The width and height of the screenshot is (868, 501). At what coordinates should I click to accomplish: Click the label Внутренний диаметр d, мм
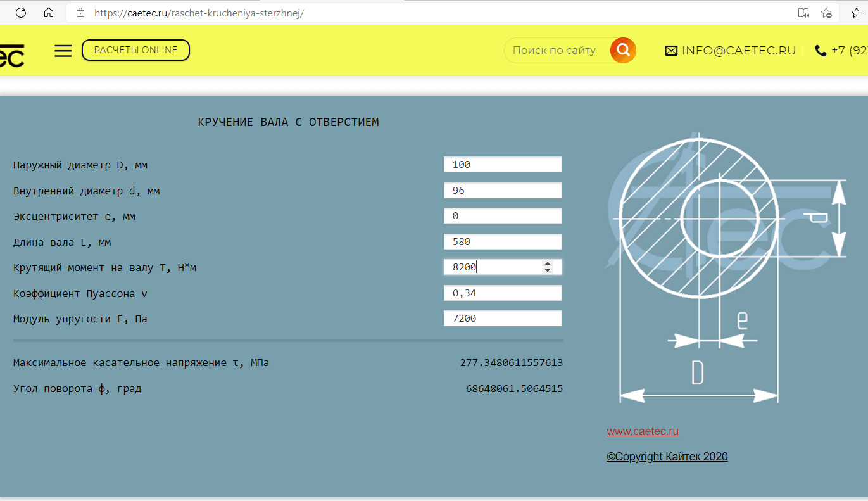pos(87,191)
